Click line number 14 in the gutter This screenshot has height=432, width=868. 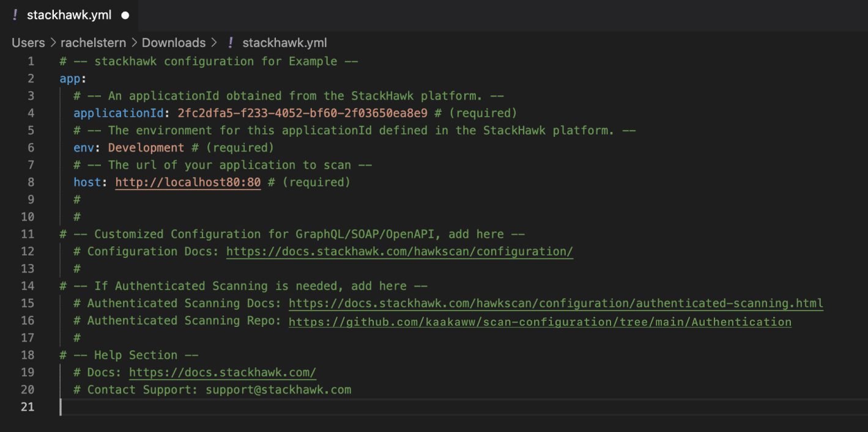point(28,286)
